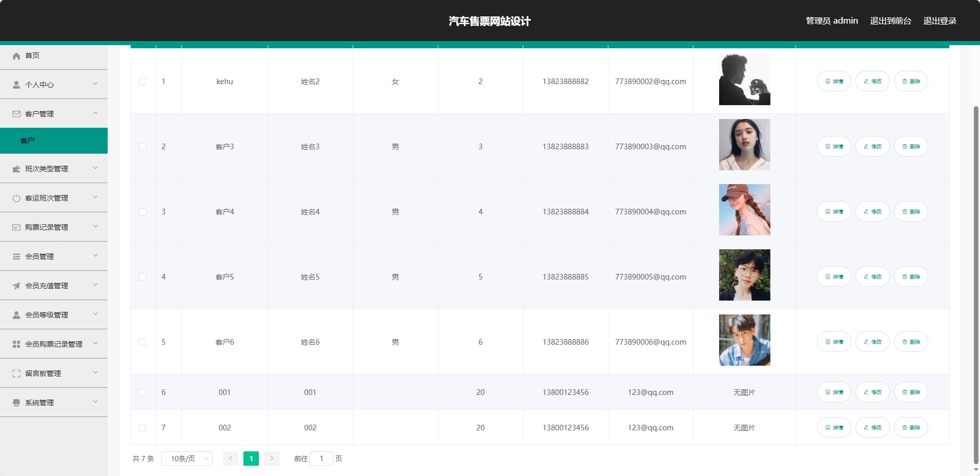980x476 pixels.
Task: Expand the 留言板管理 menu chevron
Action: (95, 373)
